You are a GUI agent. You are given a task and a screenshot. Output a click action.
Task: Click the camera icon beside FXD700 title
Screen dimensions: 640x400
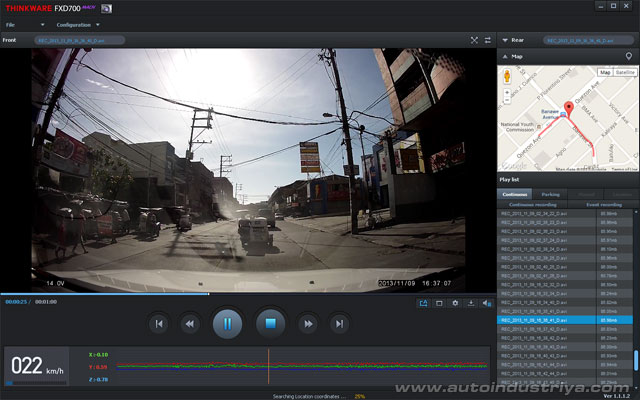(x=107, y=9)
